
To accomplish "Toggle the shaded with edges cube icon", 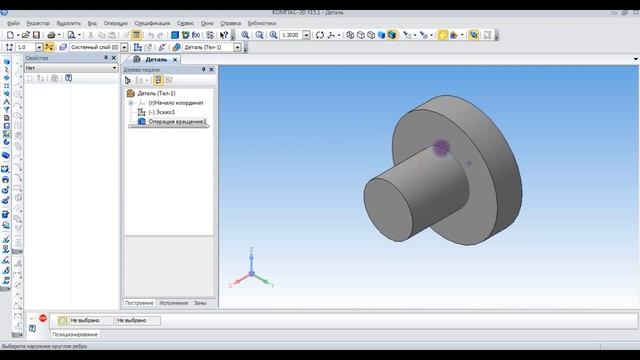I will point(392,35).
